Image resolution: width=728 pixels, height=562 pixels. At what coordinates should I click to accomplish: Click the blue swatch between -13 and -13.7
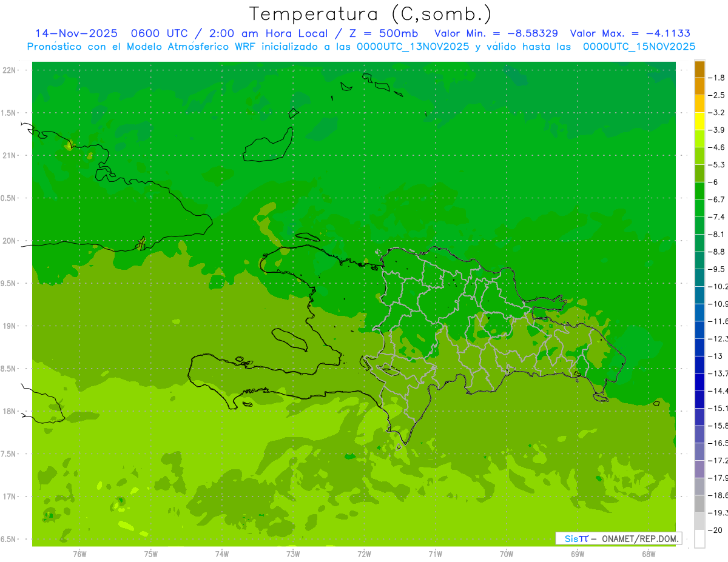coord(699,365)
